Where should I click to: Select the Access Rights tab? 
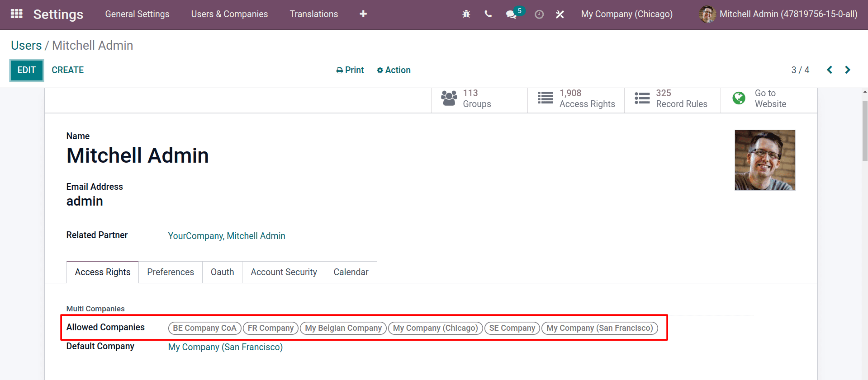click(103, 272)
